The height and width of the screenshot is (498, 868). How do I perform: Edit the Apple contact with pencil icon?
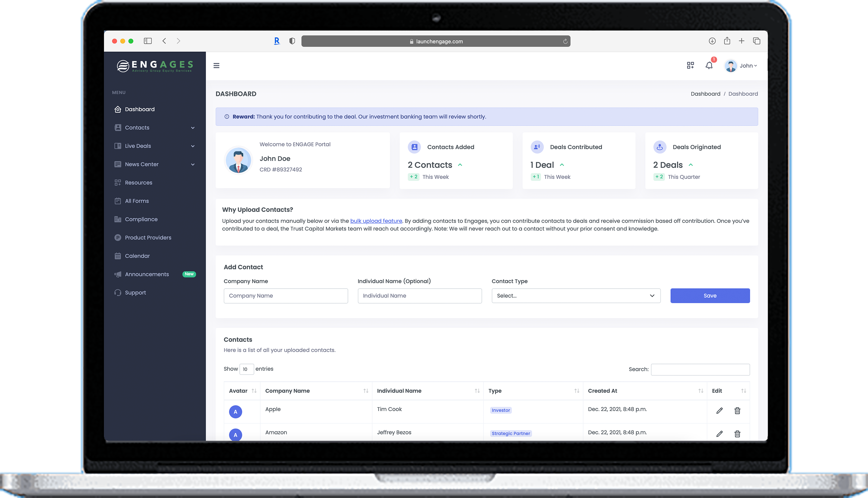click(x=719, y=410)
